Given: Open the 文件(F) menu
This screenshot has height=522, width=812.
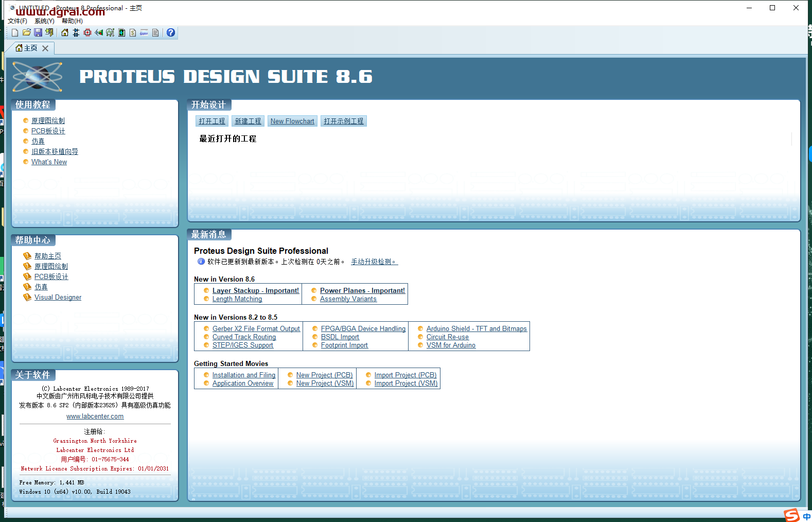Looking at the screenshot, I should point(17,21).
